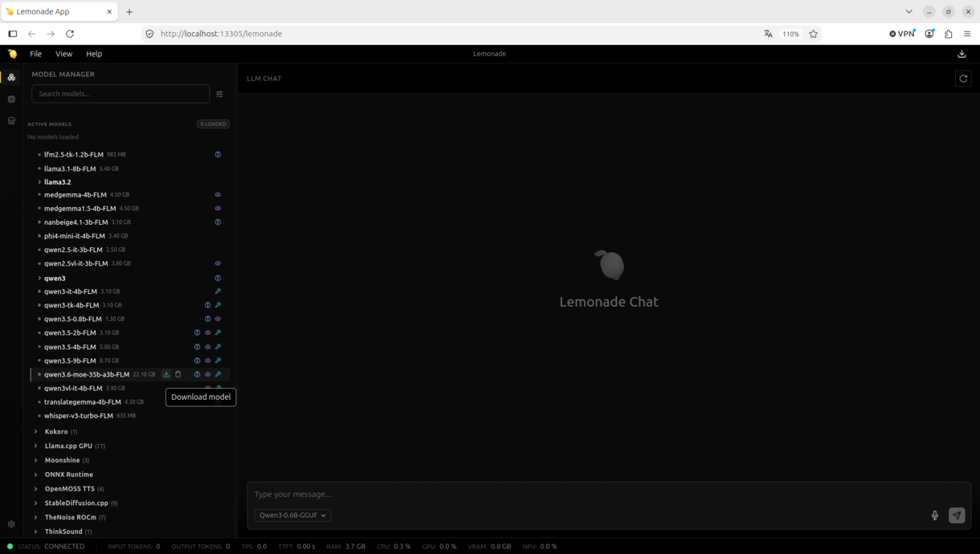Download the qwen3.6-moe-35b-a3b-FLM model

click(166, 374)
